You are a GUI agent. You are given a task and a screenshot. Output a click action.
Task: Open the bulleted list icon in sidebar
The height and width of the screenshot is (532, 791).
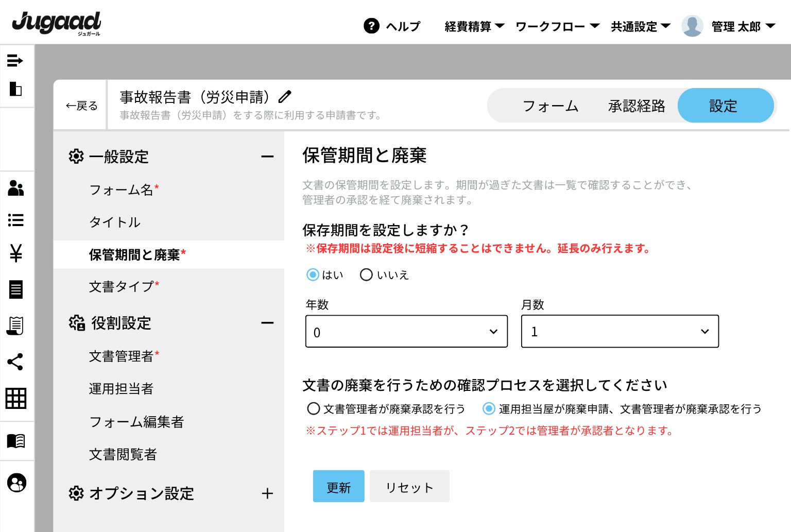click(16, 220)
